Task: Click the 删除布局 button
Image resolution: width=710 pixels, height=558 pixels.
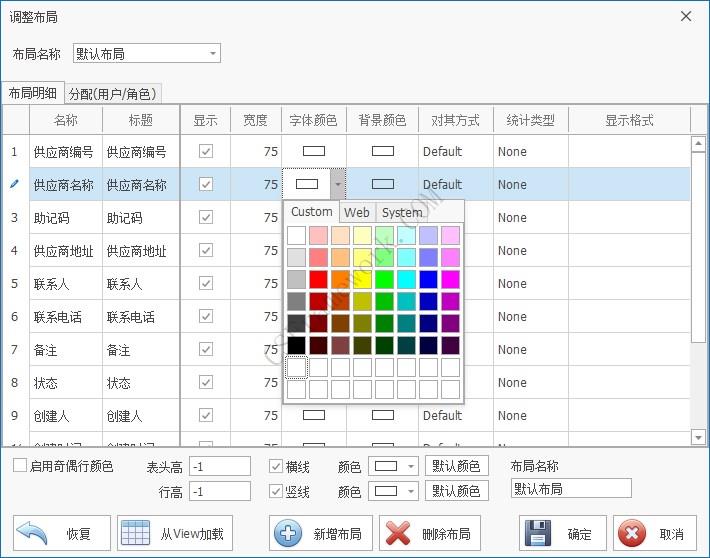Action: (x=430, y=533)
